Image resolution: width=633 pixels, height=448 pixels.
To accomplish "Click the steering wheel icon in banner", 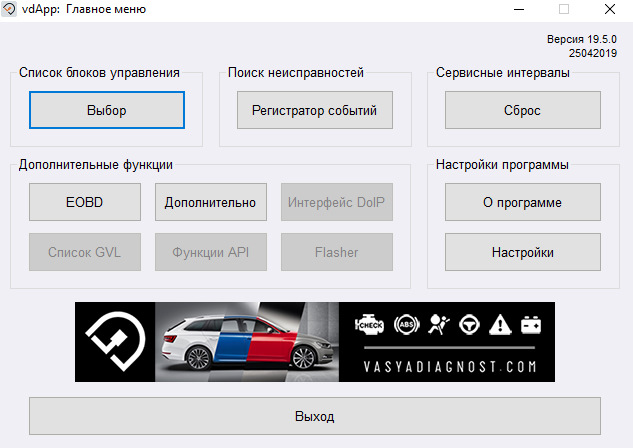I will [469, 324].
